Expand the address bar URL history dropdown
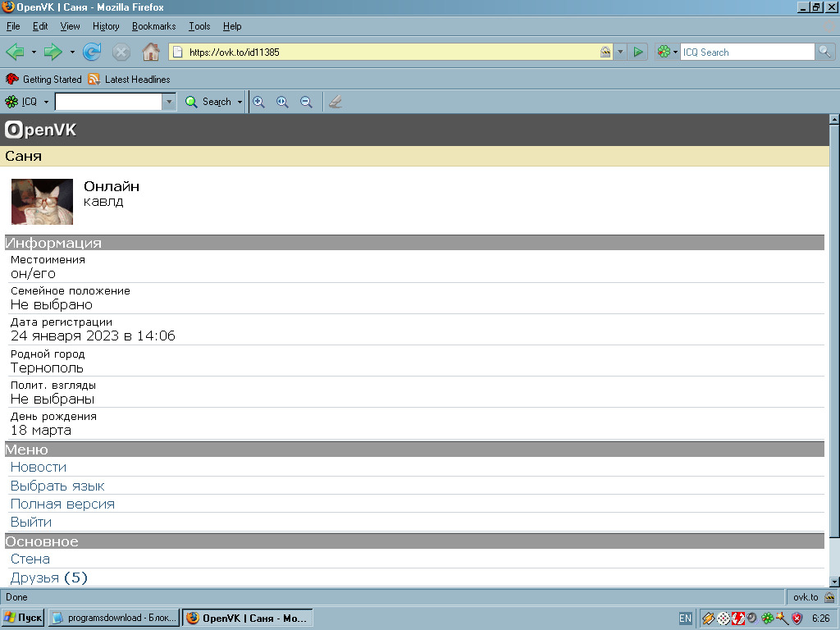Screen dimensions: 840x630 [x=620, y=52]
